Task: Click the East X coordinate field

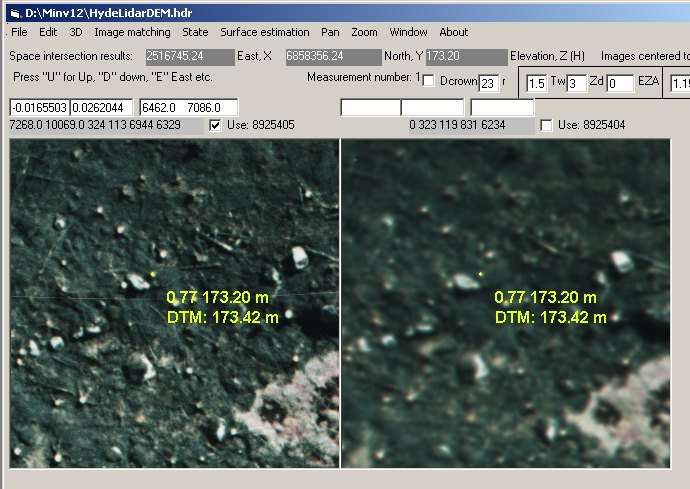Action: tap(187, 57)
